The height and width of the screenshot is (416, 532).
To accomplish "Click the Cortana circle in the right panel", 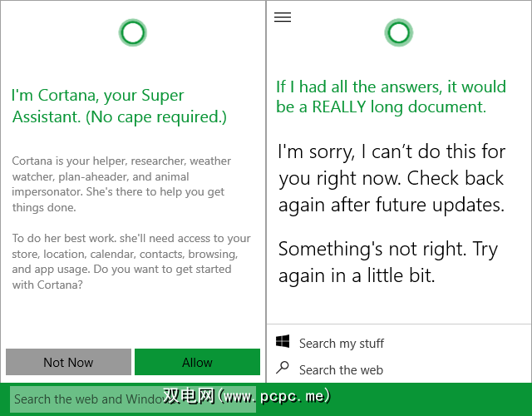I will point(398,33).
